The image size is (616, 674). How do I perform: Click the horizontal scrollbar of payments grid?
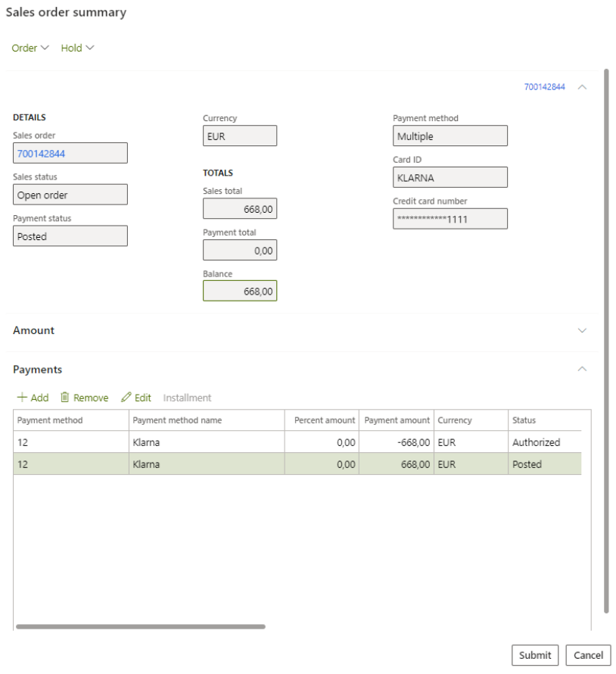[x=141, y=626]
